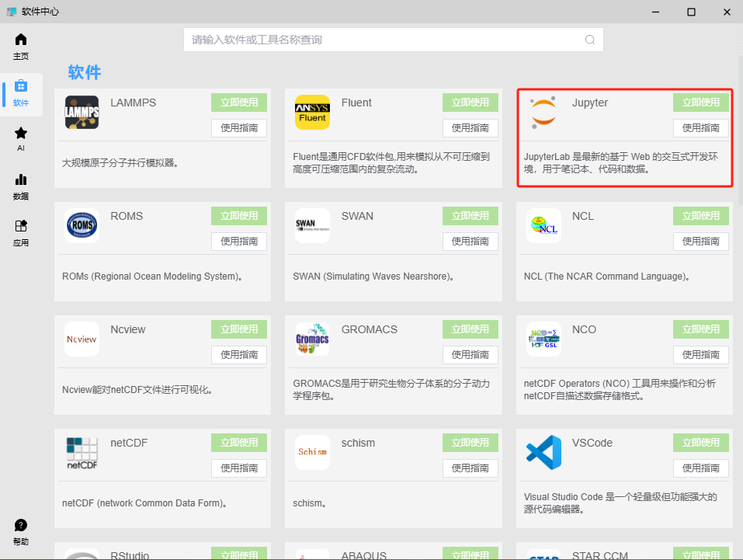Click the VSCode logo icon
Viewport: 743px width, 560px height.
[x=543, y=452]
